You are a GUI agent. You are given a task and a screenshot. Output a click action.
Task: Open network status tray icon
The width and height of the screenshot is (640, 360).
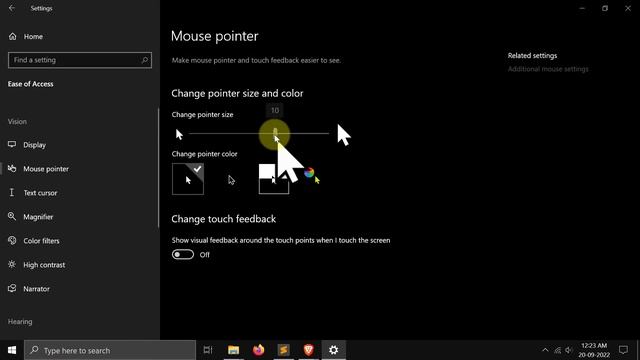[x=558, y=350]
